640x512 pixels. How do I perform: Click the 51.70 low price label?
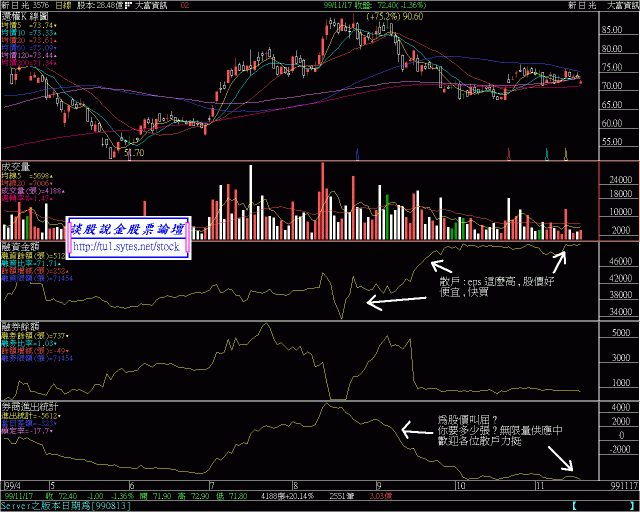coord(134,153)
